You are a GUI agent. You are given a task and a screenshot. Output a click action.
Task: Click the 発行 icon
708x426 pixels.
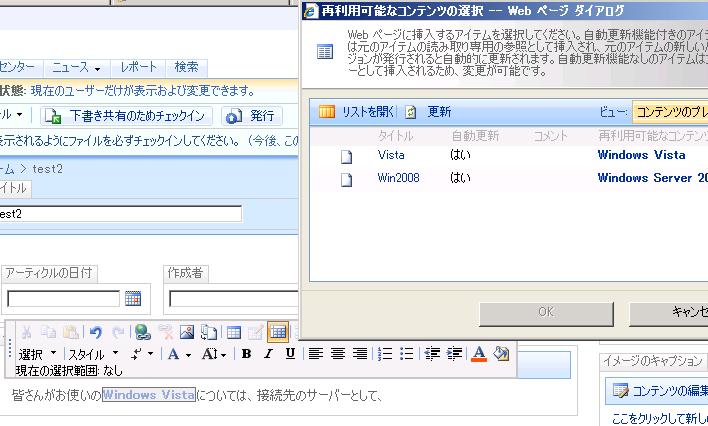coord(233,117)
